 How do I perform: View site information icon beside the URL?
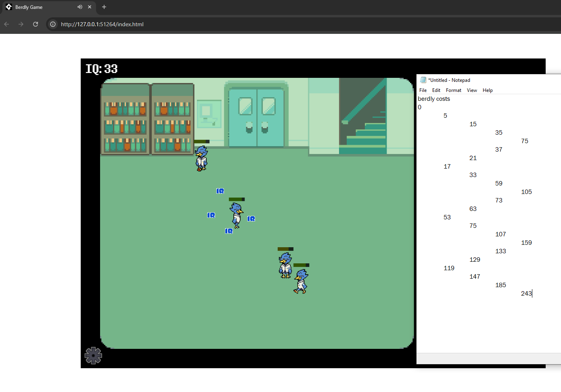[53, 24]
